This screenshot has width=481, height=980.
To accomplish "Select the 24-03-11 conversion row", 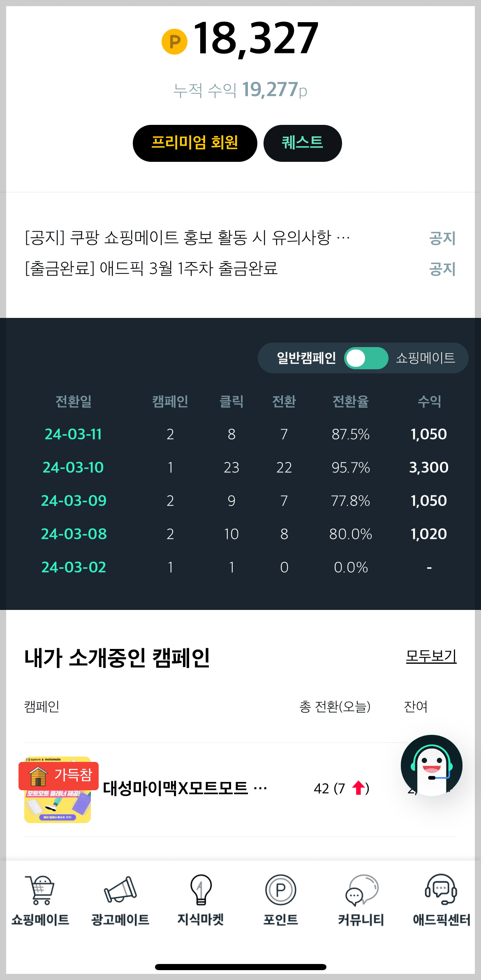I will pyautogui.click(x=73, y=434).
